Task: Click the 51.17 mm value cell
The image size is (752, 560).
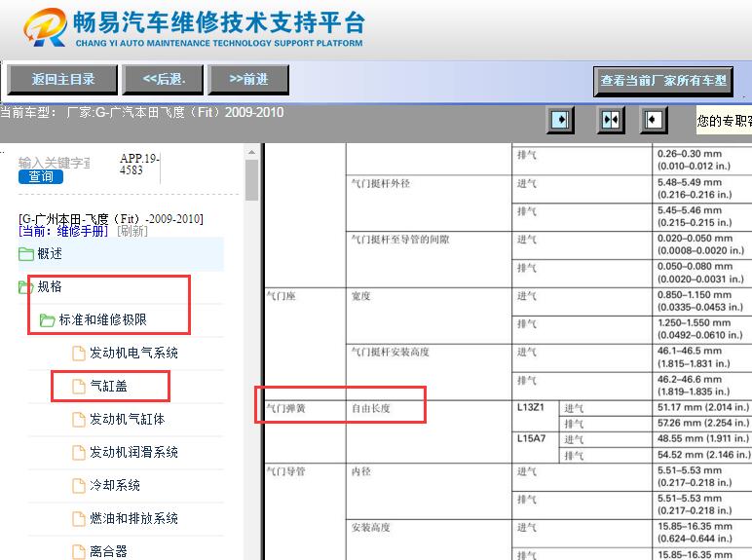Action: coord(703,407)
